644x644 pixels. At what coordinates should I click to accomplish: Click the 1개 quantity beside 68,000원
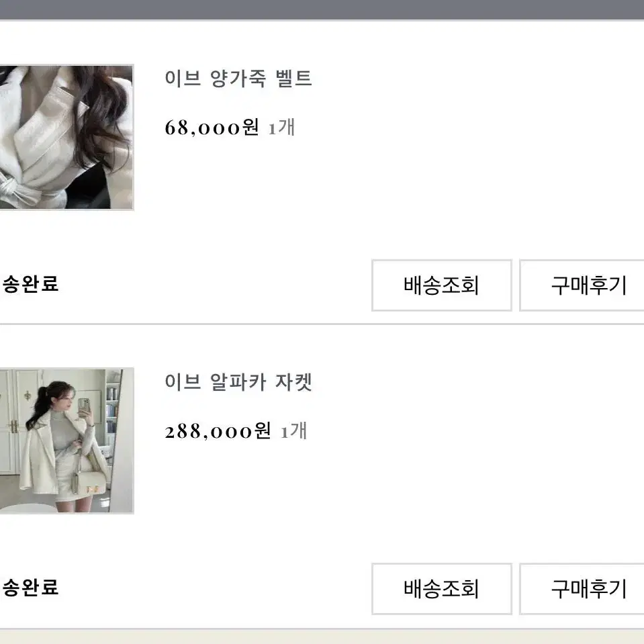(x=282, y=128)
